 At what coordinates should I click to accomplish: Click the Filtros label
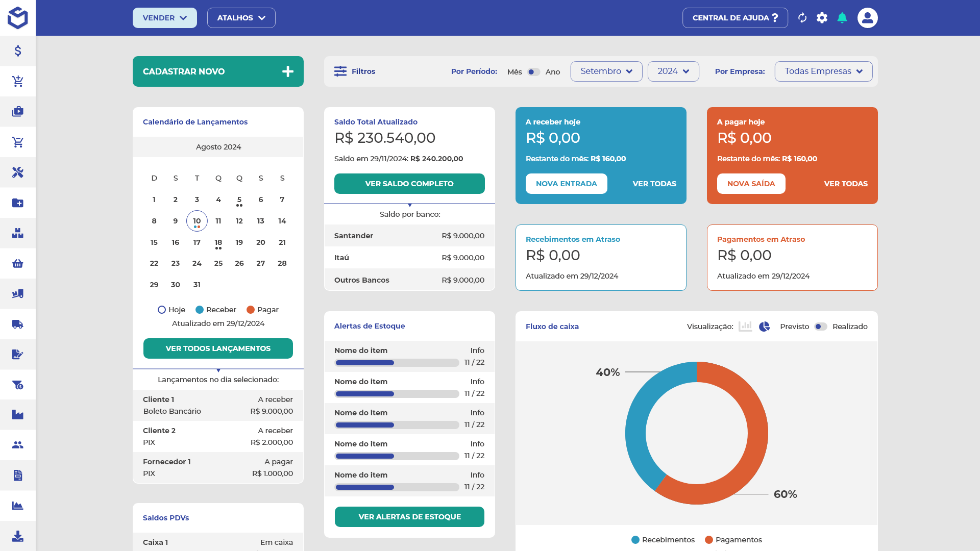tap(363, 71)
